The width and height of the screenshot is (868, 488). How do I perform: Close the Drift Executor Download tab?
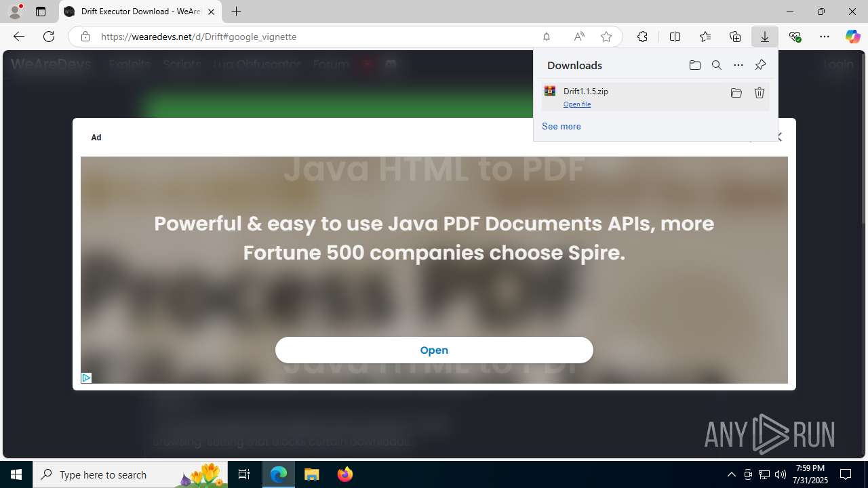click(x=211, y=12)
